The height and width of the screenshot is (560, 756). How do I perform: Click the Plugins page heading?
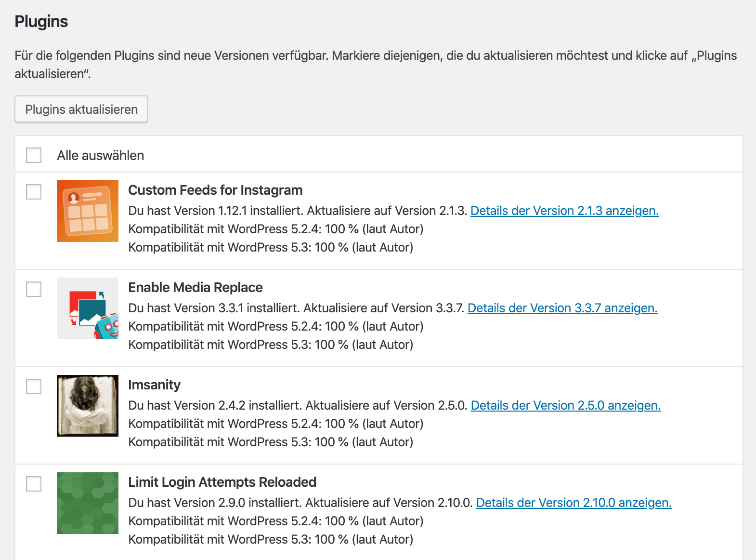pos(41,22)
